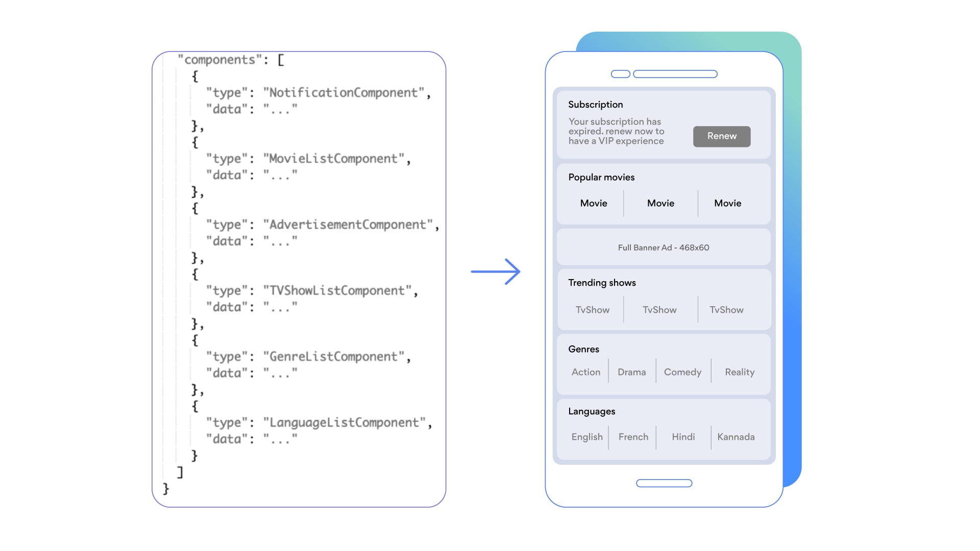Click the data line under LanguageListComponent
This screenshot has height=551, width=980.
[252, 439]
